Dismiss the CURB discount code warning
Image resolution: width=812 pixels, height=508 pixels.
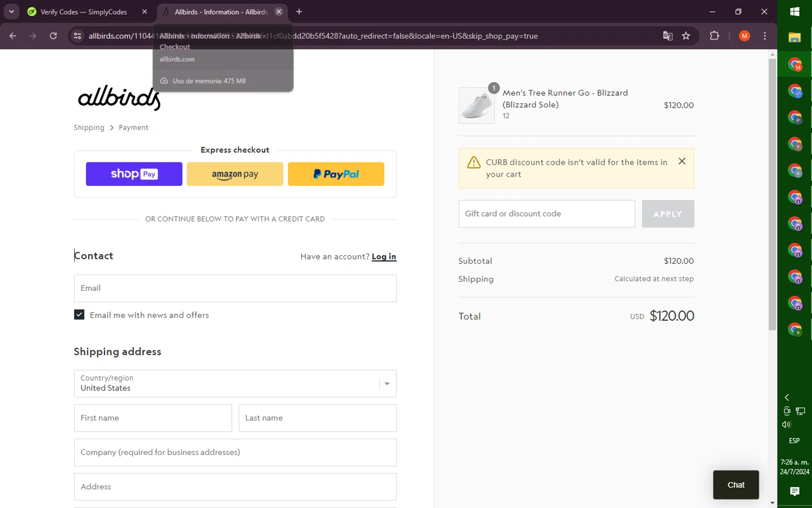pos(682,161)
